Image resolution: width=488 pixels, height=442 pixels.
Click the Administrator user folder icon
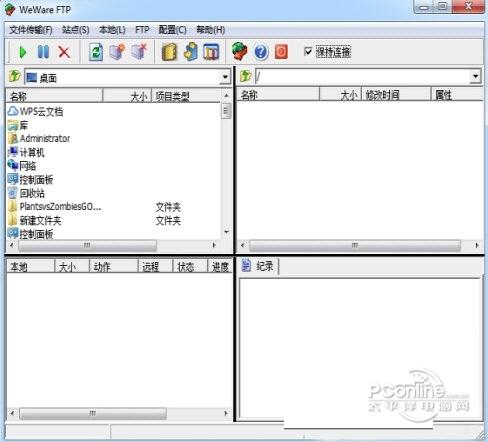[x=13, y=138]
